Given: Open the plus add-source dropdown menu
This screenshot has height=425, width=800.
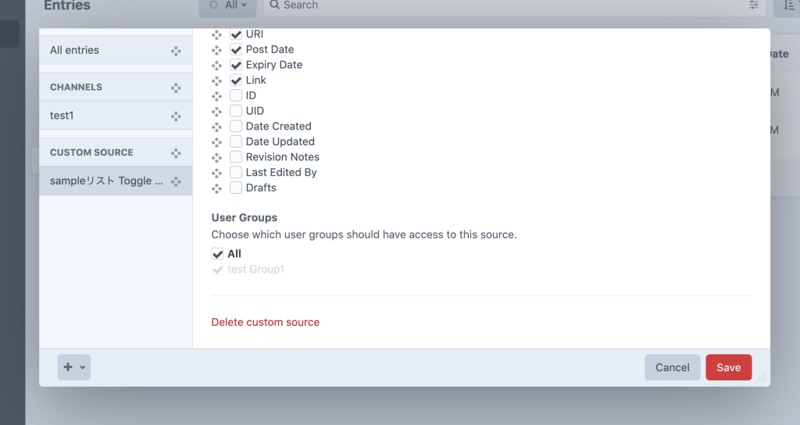Looking at the screenshot, I should pos(74,367).
